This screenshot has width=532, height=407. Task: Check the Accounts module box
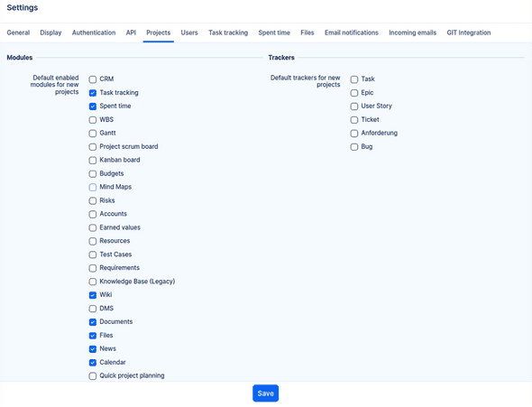tap(93, 214)
